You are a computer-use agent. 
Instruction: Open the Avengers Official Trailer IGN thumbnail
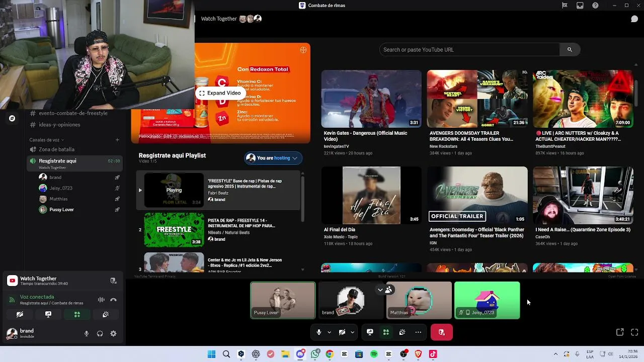coord(477,195)
